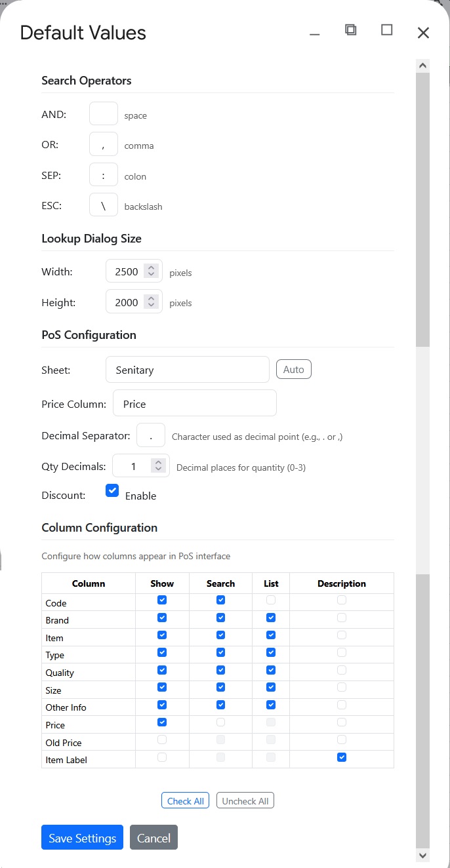This screenshot has width=450, height=868.
Task: Click the restore overlapping-squares window icon
Action: point(351,30)
